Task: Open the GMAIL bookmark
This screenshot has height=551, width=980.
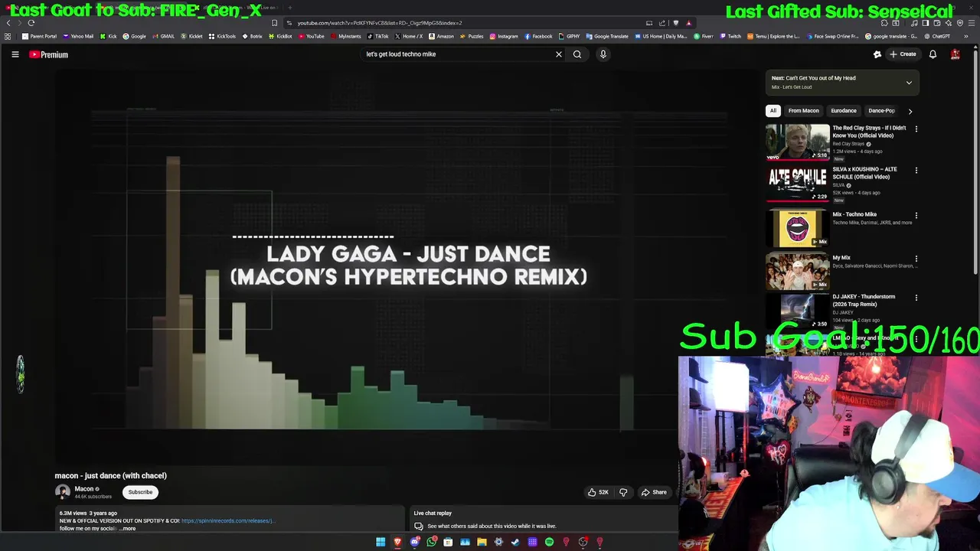Action: point(163,36)
